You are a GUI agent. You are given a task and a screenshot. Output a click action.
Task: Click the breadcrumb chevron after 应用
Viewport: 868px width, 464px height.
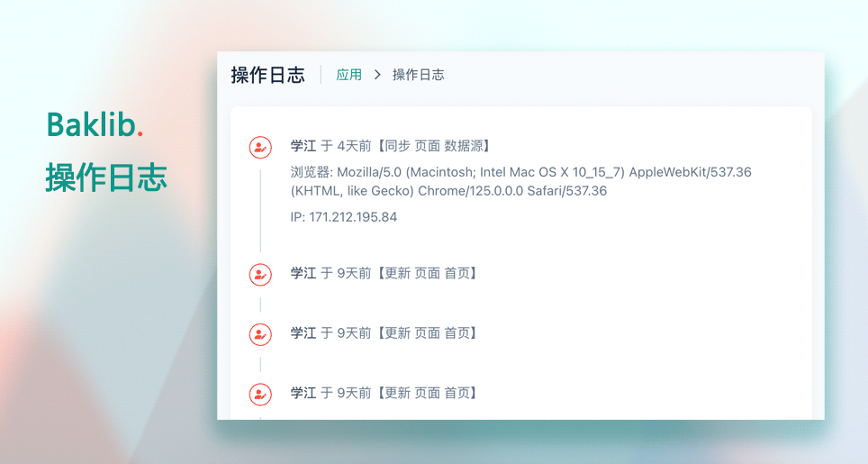(x=377, y=75)
